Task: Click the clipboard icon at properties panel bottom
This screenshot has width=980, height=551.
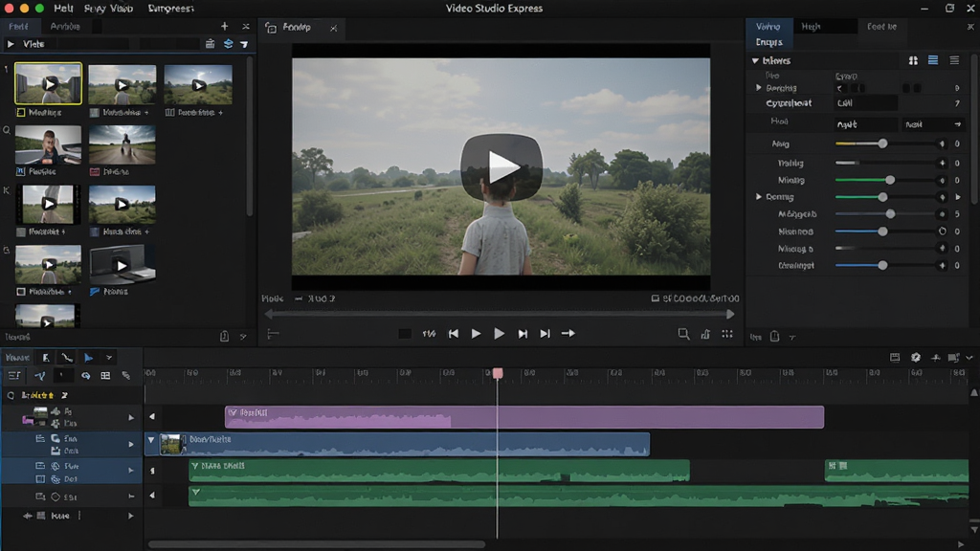Action: click(x=774, y=336)
